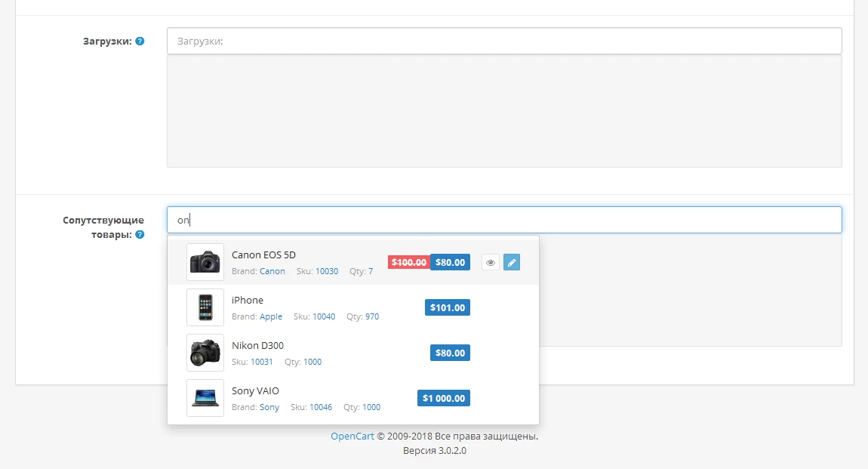868x469 pixels.
Task: Click the help icon next to Сопутствующие товары
Action: click(140, 234)
